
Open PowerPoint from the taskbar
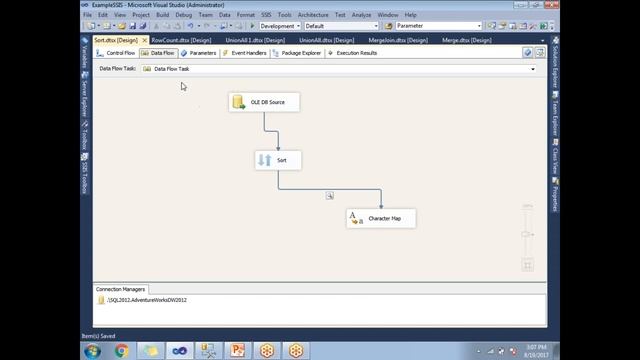(238, 351)
